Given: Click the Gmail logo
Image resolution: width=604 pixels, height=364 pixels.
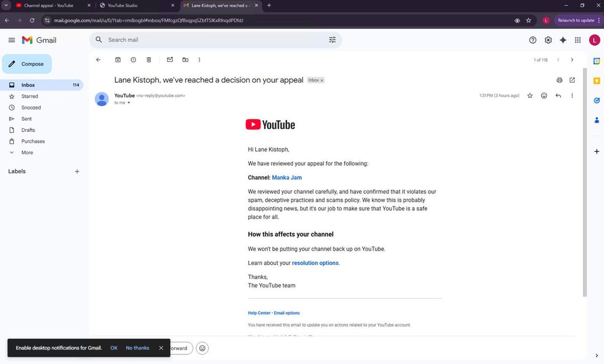Looking at the screenshot, I should point(39,40).
